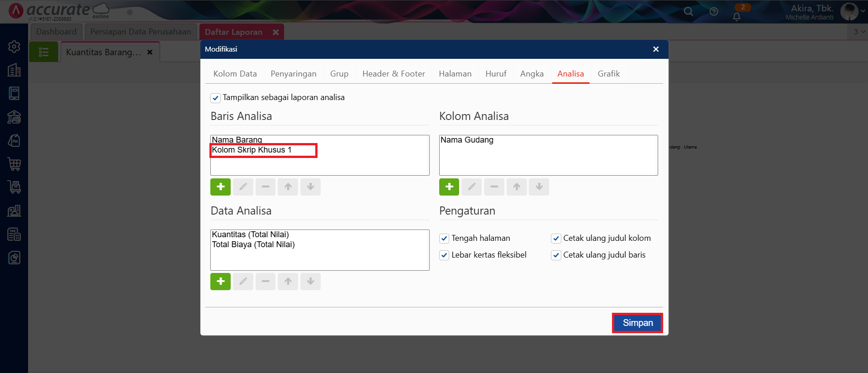The height and width of the screenshot is (373, 868).
Task: Click the Simpan button
Action: pyautogui.click(x=637, y=323)
